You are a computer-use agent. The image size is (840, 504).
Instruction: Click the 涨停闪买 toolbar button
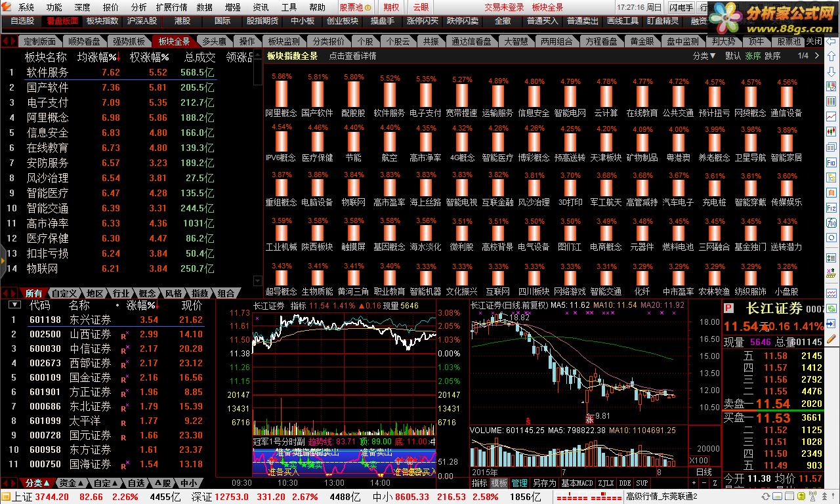(x=423, y=21)
